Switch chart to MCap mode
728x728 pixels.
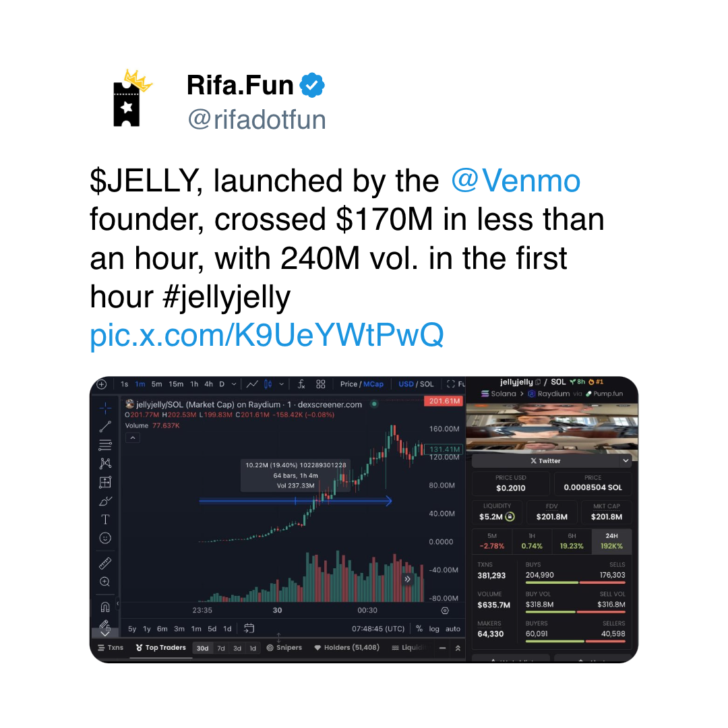coord(373,384)
